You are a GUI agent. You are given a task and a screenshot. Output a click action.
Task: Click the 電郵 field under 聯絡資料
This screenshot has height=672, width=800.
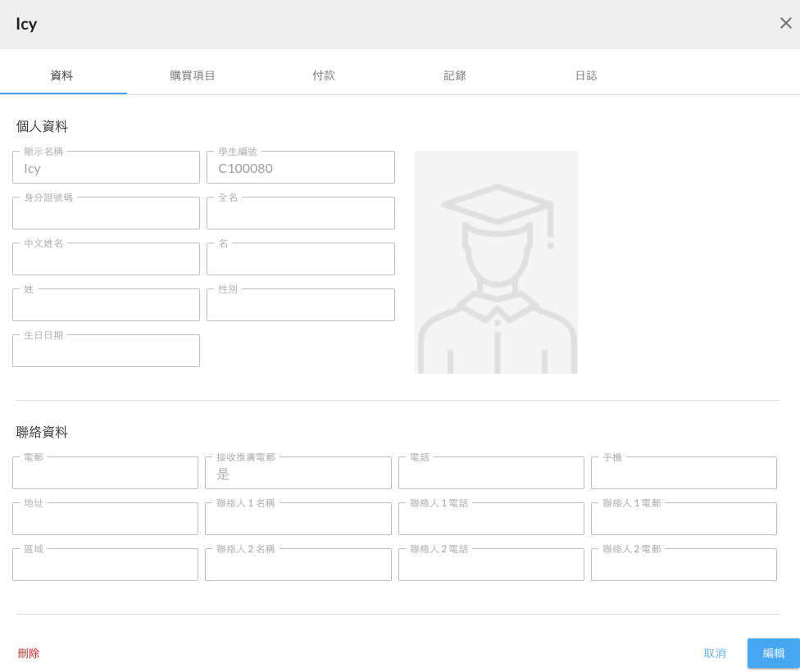105,473
